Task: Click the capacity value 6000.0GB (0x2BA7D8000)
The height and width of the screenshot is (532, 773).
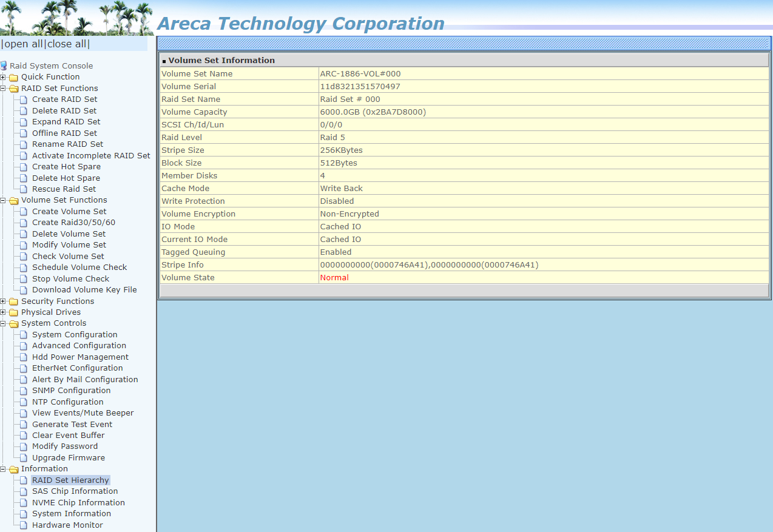Action: (x=373, y=112)
